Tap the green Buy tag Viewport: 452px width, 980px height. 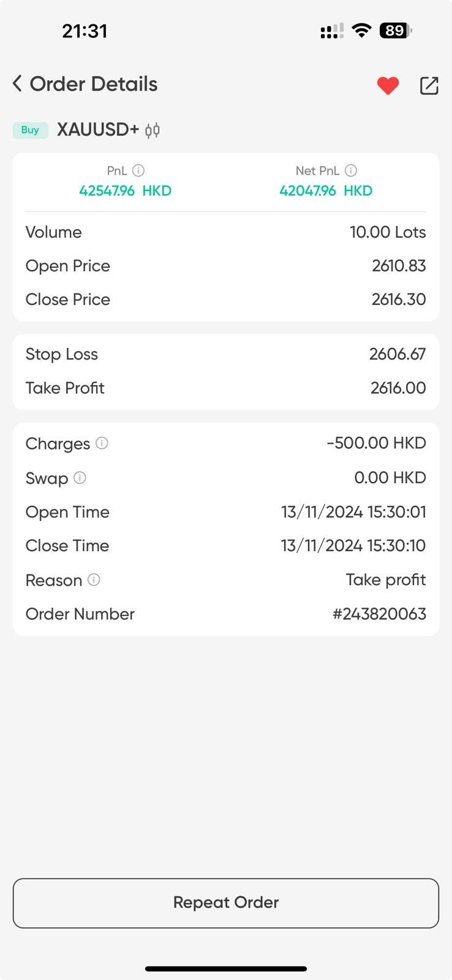tap(30, 130)
